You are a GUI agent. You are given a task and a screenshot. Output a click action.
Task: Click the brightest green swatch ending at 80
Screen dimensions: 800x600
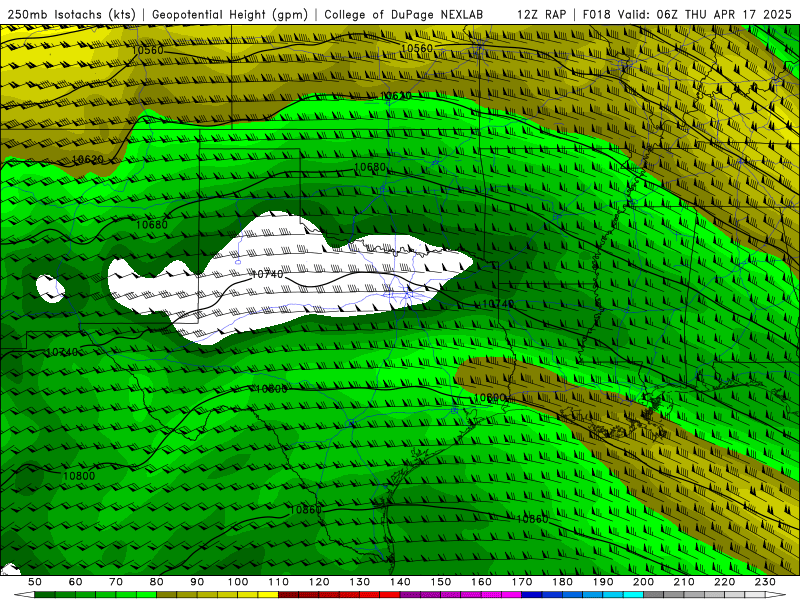click(x=146, y=594)
